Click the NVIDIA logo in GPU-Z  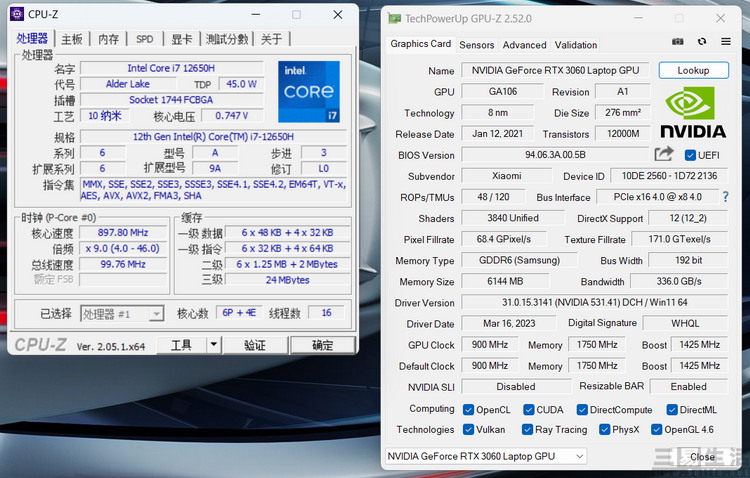tap(693, 112)
